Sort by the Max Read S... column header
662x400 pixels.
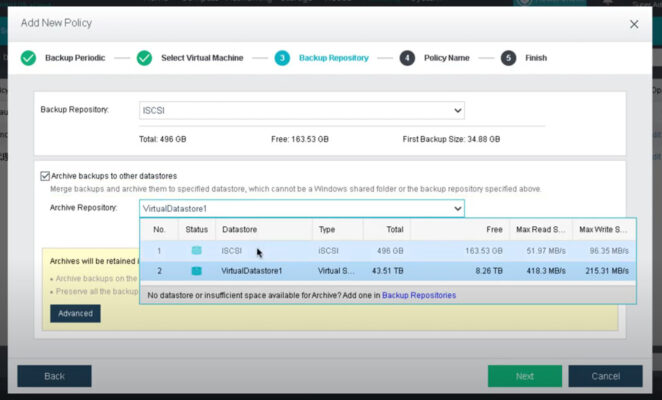(x=541, y=229)
